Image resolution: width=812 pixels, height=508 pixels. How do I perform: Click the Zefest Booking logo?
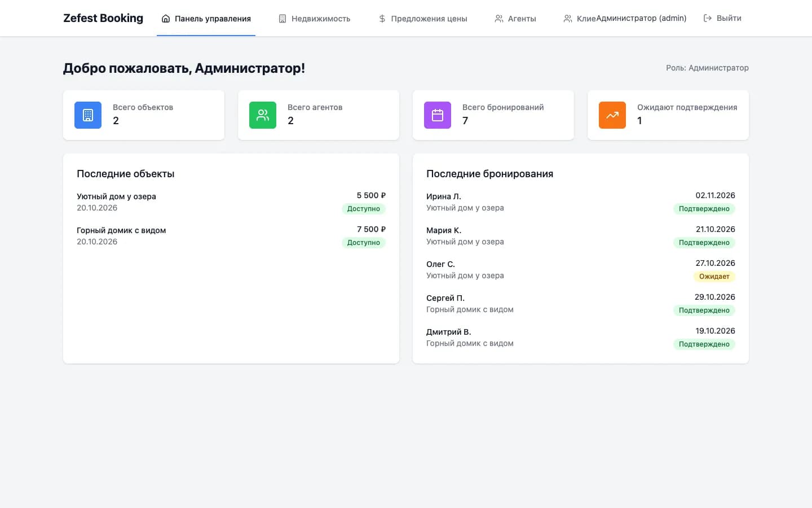(103, 18)
